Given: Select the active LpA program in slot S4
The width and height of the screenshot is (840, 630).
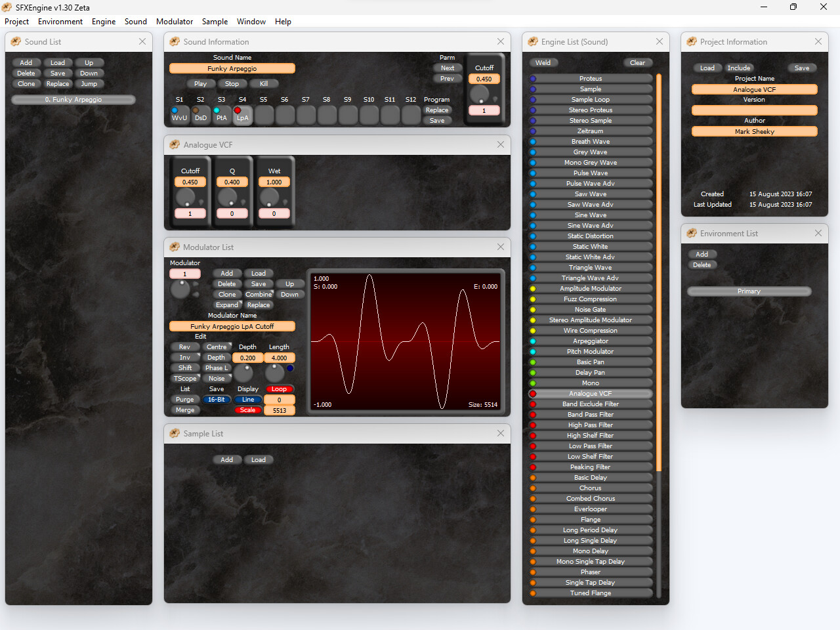Looking at the screenshot, I should [x=242, y=115].
